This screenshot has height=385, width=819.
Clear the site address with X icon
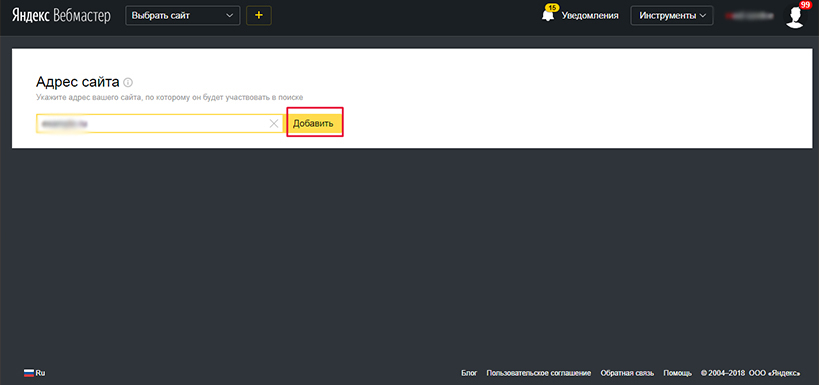click(274, 124)
